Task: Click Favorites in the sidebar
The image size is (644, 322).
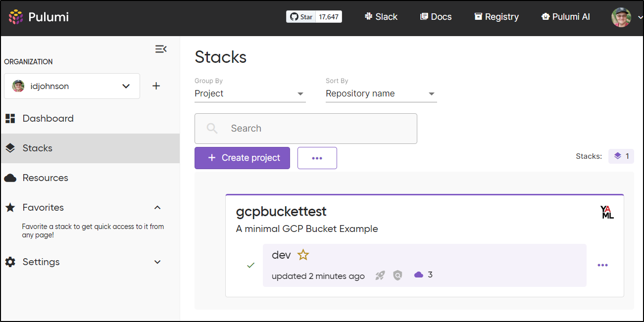Action: (x=43, y=207)
